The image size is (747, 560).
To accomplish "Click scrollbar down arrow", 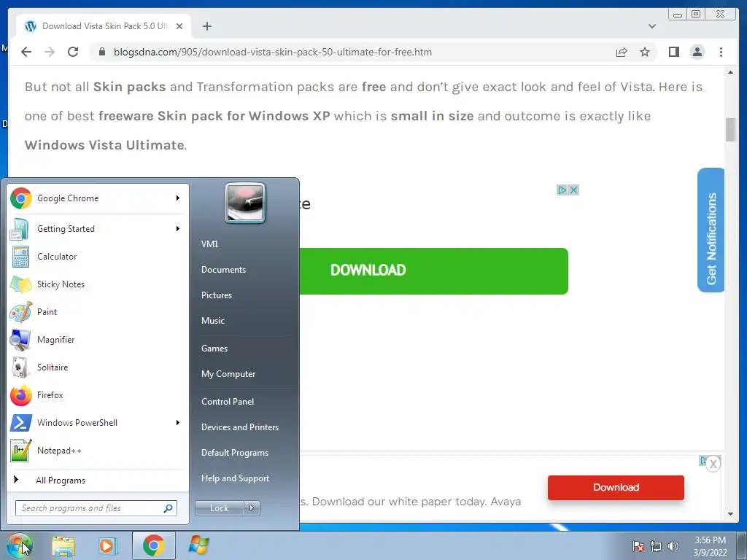I will coord(730,514).
